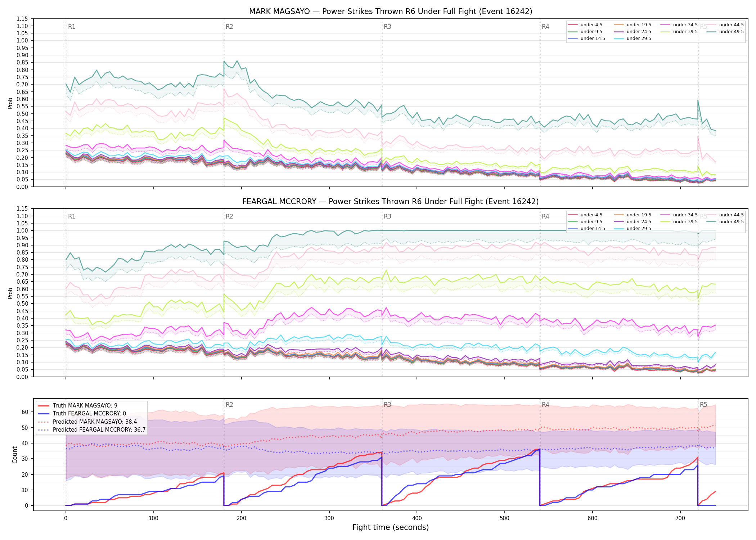Click the 10 tick on the Count axis
756x540 pixels.
point(25,490)
